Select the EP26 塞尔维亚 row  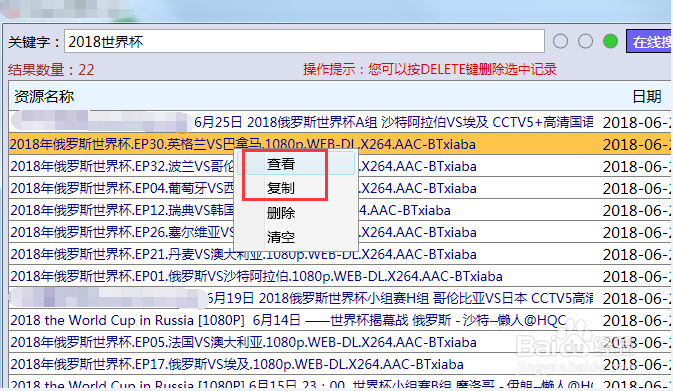340,232
